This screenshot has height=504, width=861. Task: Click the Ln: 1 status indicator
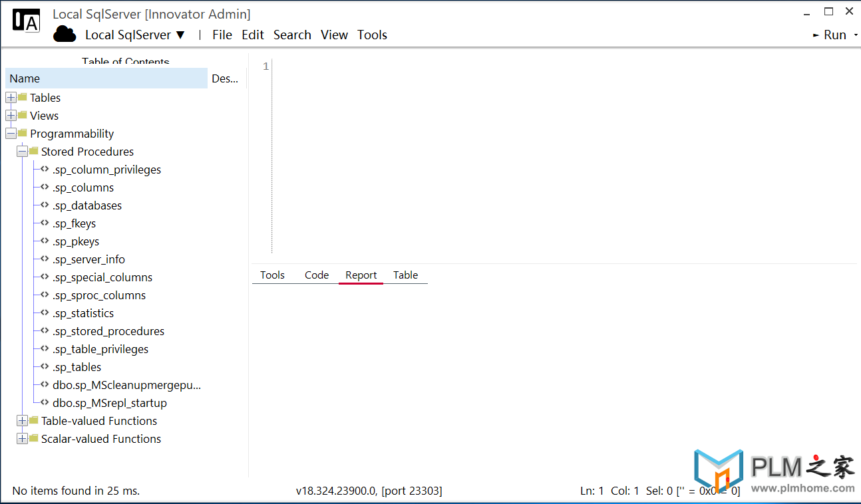tap(592, 491)
